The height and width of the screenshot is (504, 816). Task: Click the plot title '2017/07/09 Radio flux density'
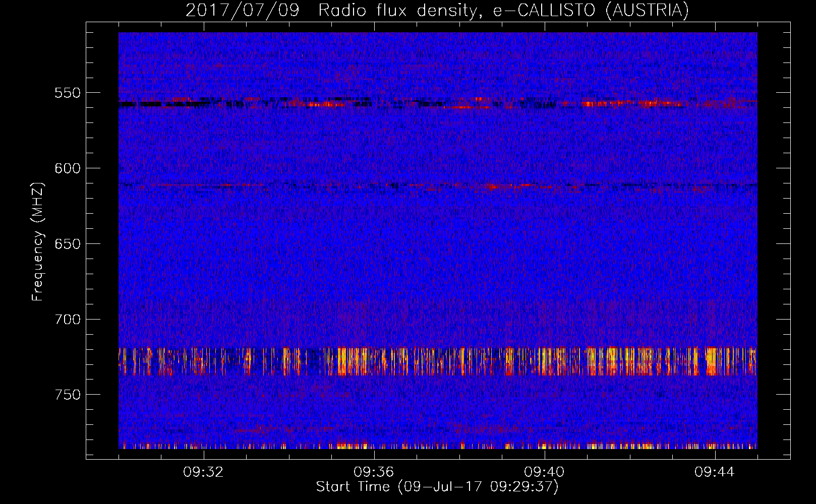[437, 10]
